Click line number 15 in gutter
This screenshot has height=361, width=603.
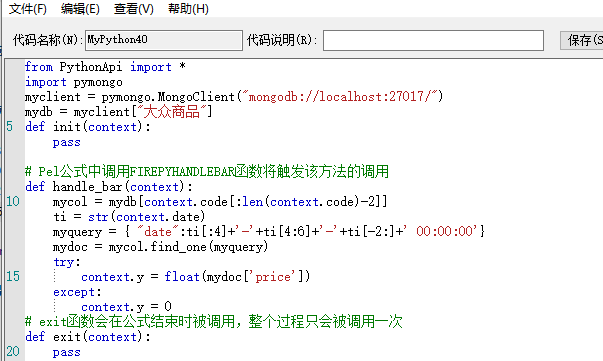tap(13, 276)
